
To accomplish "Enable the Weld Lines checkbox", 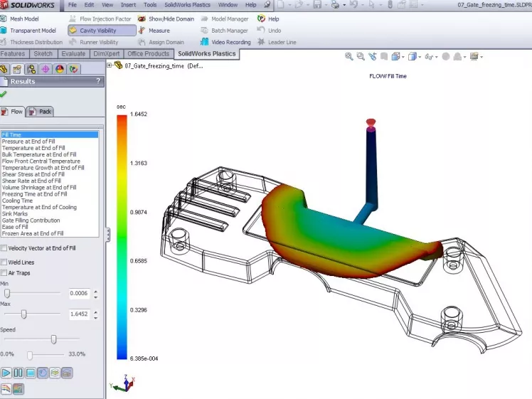I will click(x=4, y=262).
